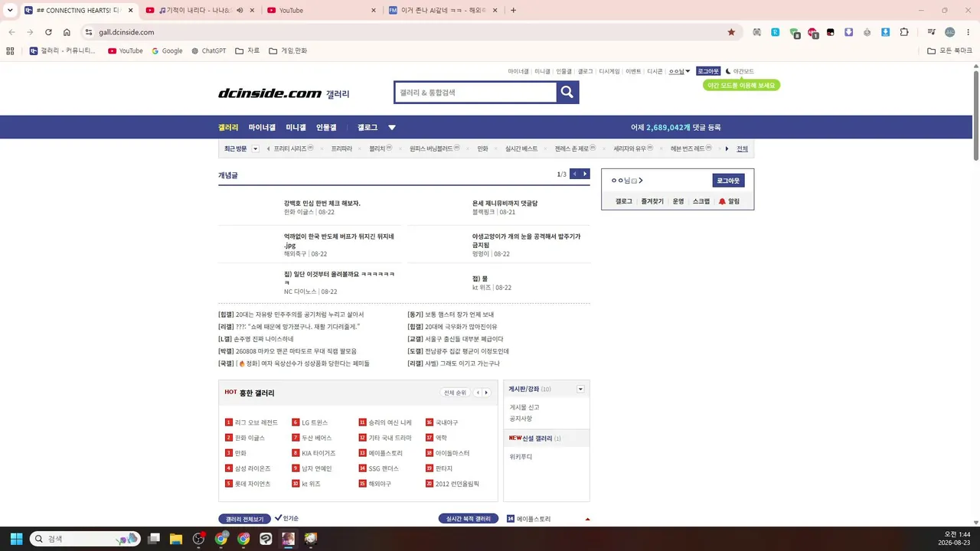Expand the tab search dropdown arrow
The height and width of the screenshot is (551, 980).
[10, 10]
